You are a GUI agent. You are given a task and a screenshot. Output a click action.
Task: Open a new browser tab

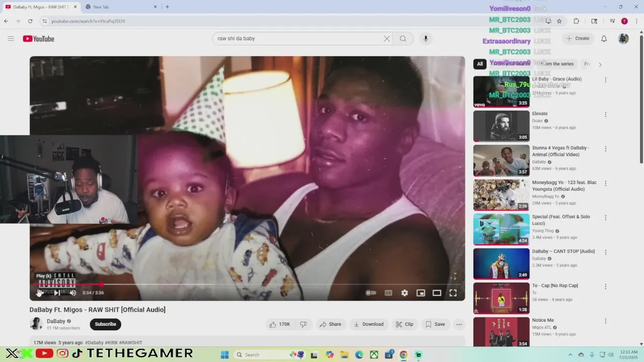168,7
